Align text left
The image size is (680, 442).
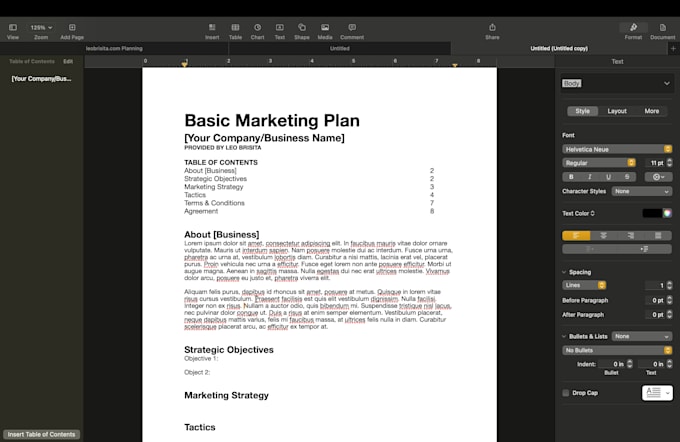click(x=576, y=236)
